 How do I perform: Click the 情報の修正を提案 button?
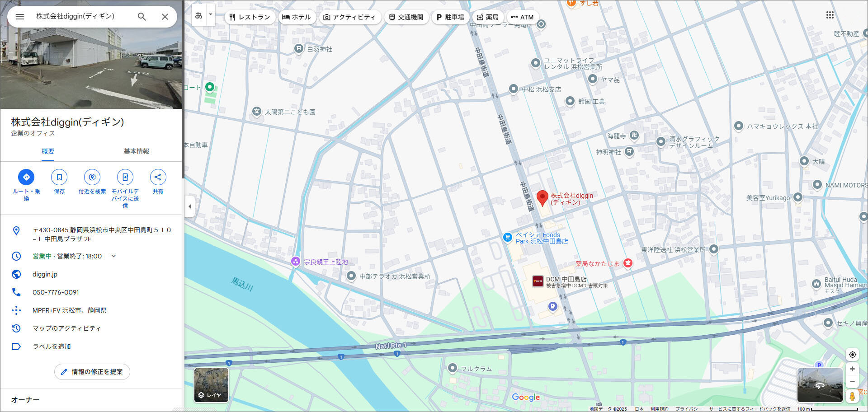tap(92, 372)
